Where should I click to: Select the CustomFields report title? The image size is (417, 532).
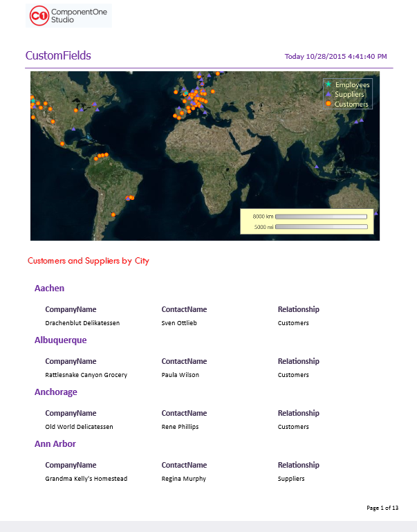(x=58, y=56)
